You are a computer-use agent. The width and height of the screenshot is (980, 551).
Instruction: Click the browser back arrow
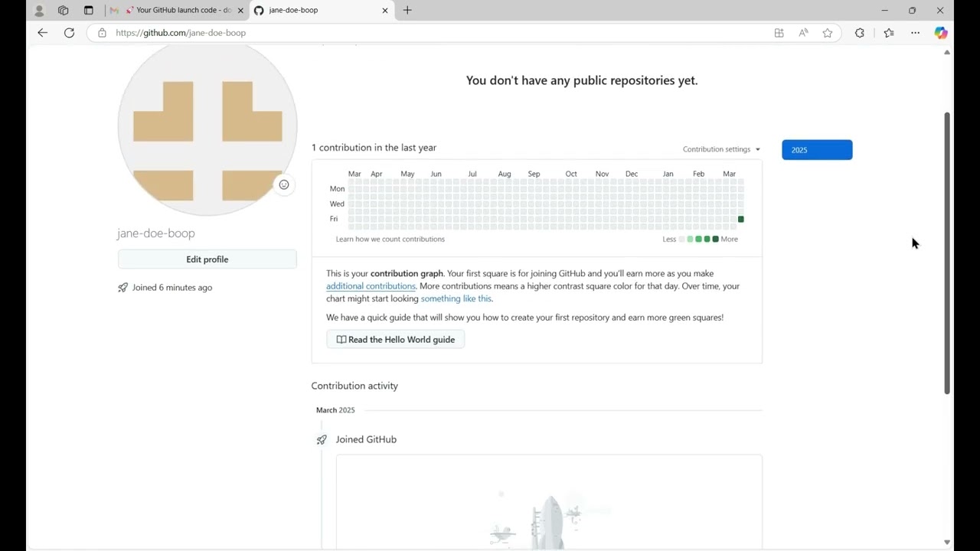point(42,33)
